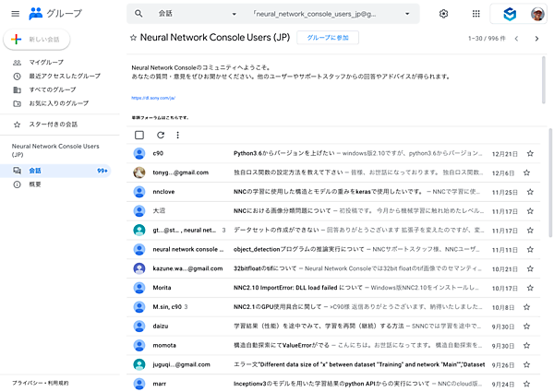Go to next page of conversations
554x392 pixels.
(x=536, y=39)
